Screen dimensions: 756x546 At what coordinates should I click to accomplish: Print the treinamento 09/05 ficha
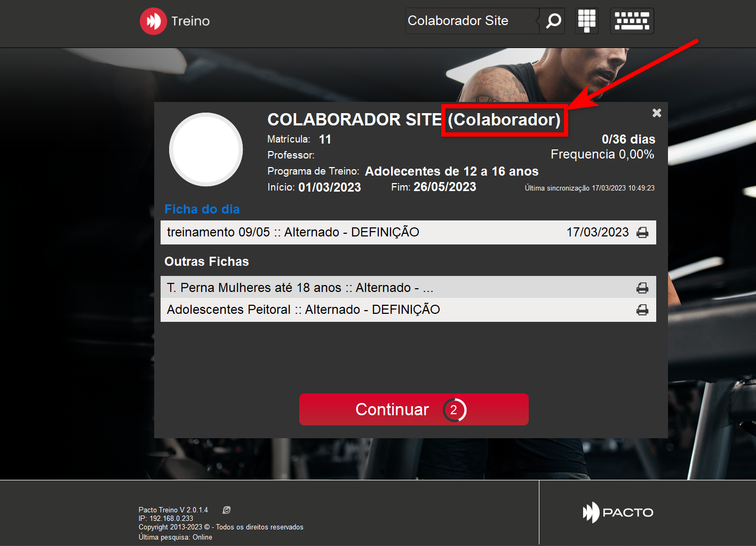[x=642, y=233]
